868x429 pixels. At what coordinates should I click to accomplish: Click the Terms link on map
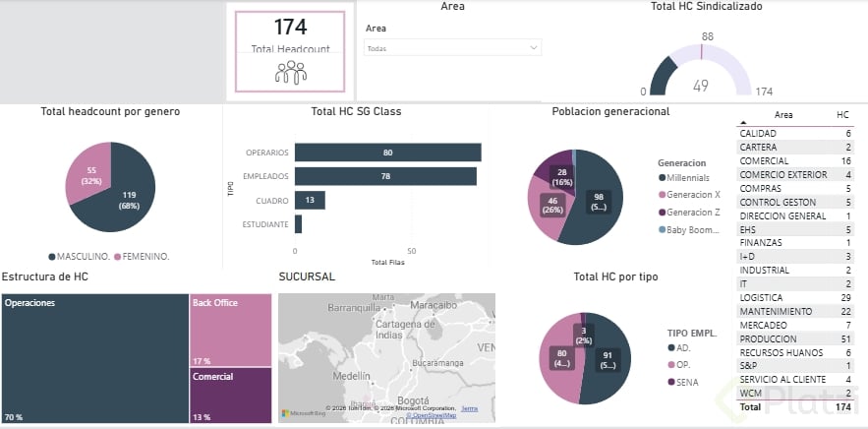click(470, 408)
